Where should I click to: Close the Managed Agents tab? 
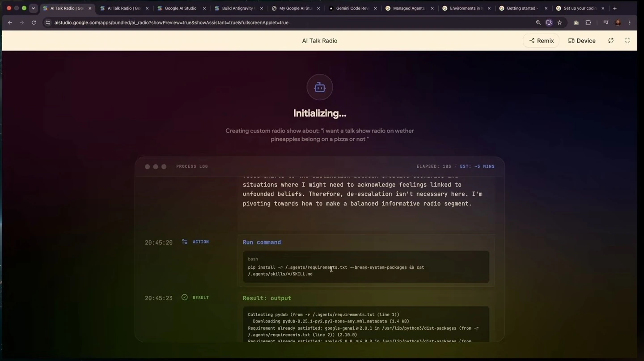point(432,8)
